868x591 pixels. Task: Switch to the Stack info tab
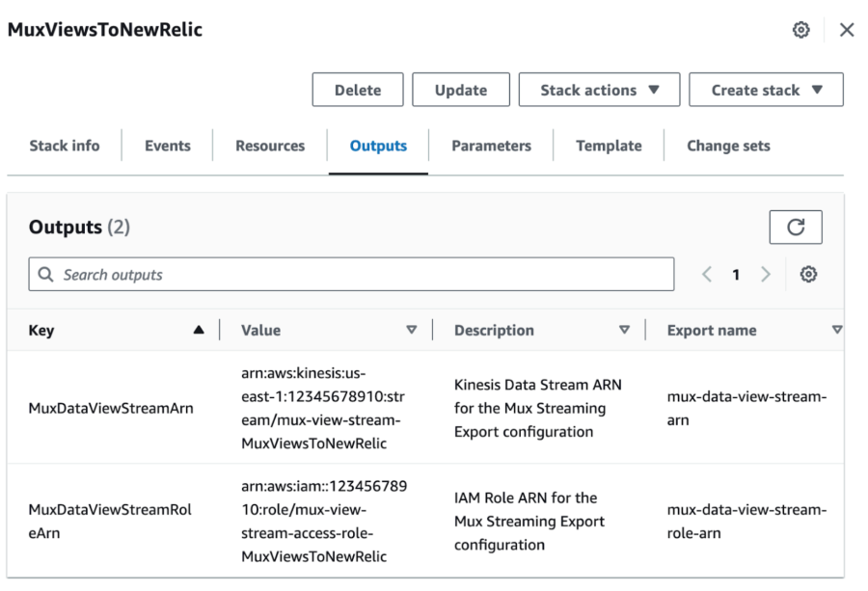(65, 146)
